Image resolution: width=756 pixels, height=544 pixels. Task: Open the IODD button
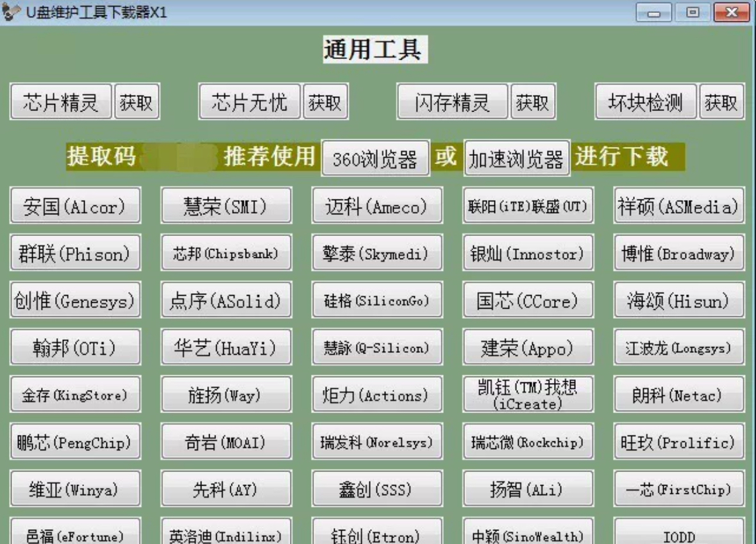(x=679, y=531)
